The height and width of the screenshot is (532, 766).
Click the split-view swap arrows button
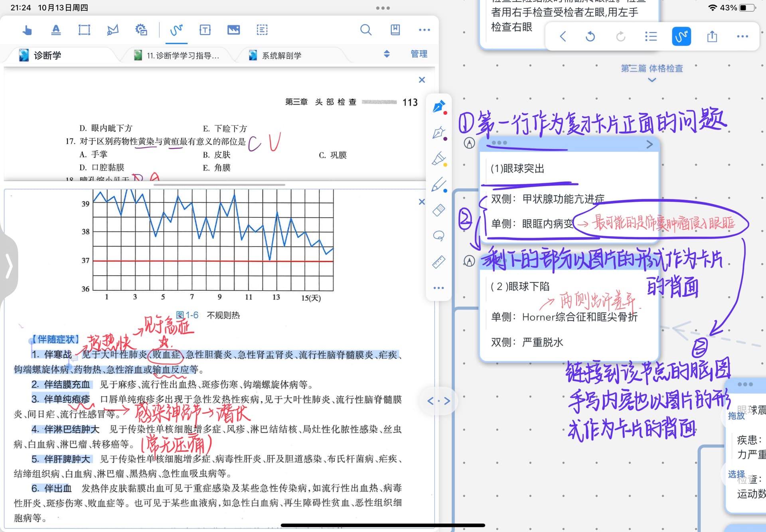pyautogui.click(x=438, y=401)
